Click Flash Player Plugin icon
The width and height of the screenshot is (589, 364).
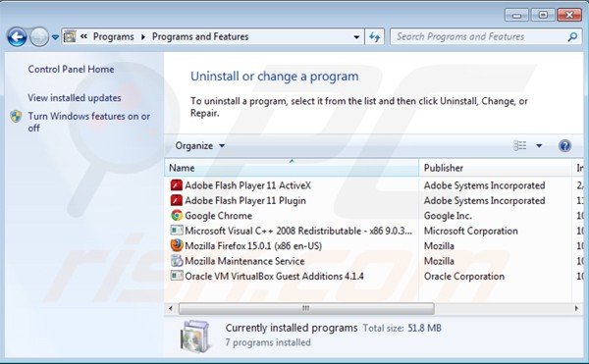coord(176,201)
